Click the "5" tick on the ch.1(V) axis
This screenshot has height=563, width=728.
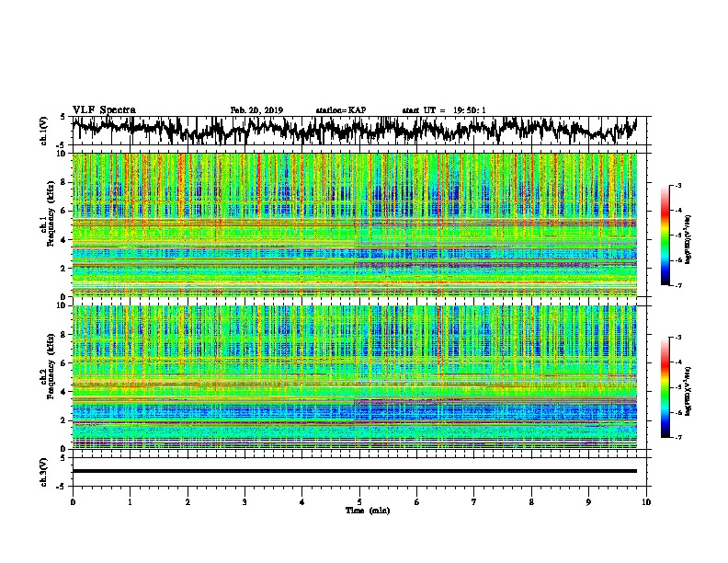click(x=63, y=117)
